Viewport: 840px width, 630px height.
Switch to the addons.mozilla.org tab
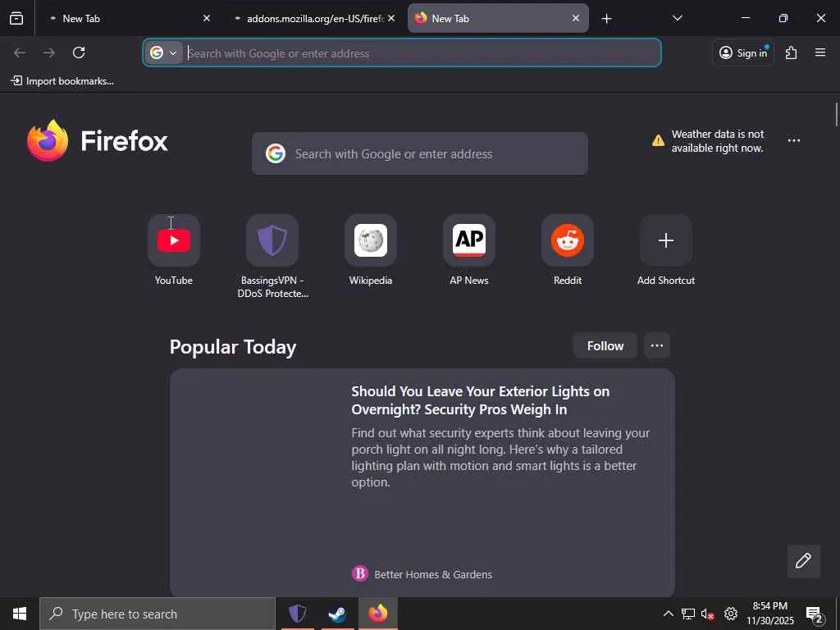pyautogui.click(x=315, y=18)
